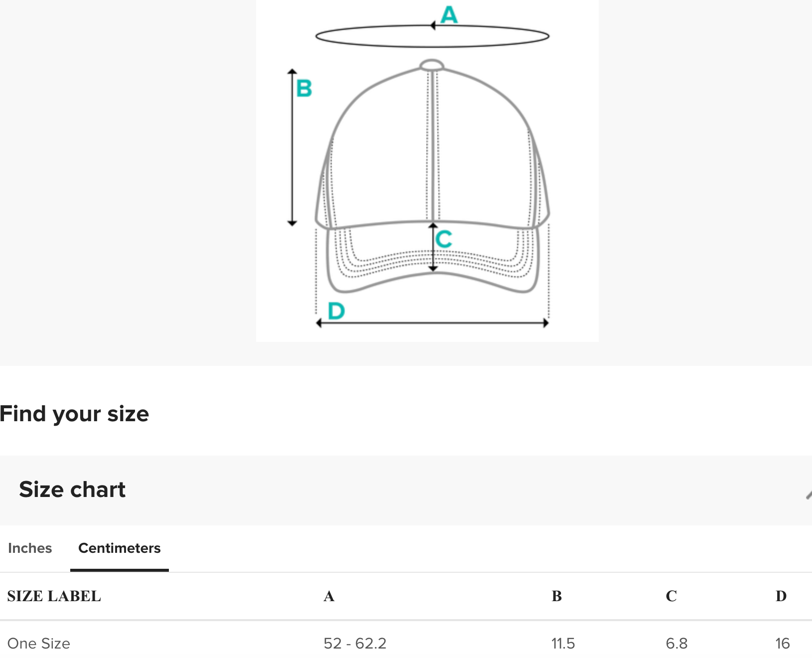Click the One Size row label

point(39,643)
